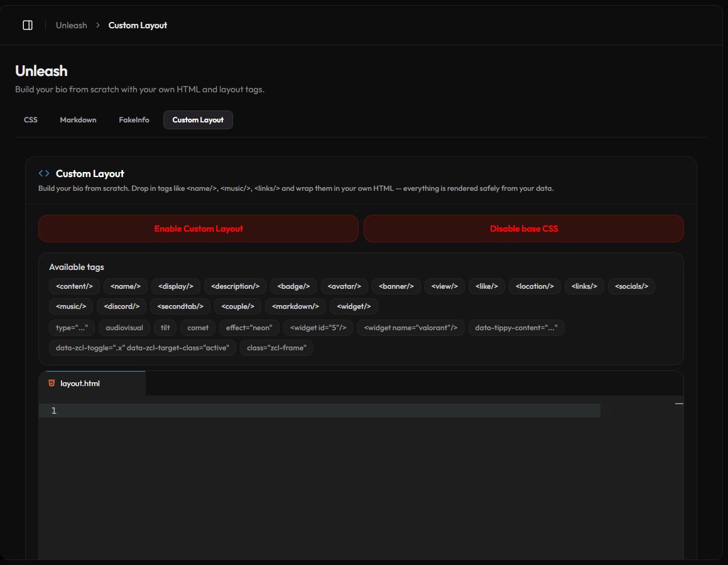This screenshot has height=565, width=728.
Task: Click the Unleash breadcrumb link
Action: 71,26
